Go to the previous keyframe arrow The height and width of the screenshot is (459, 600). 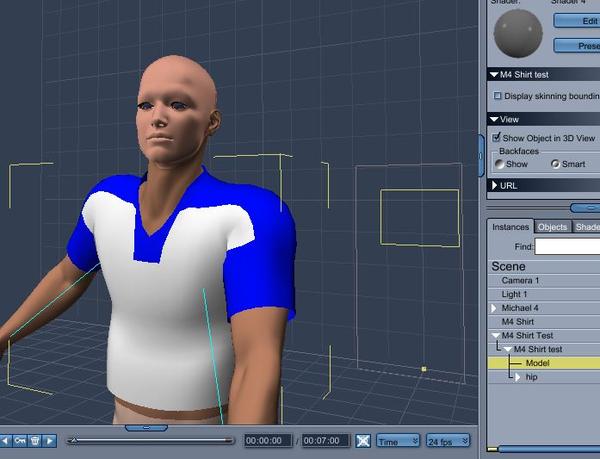tap(5, 441)
